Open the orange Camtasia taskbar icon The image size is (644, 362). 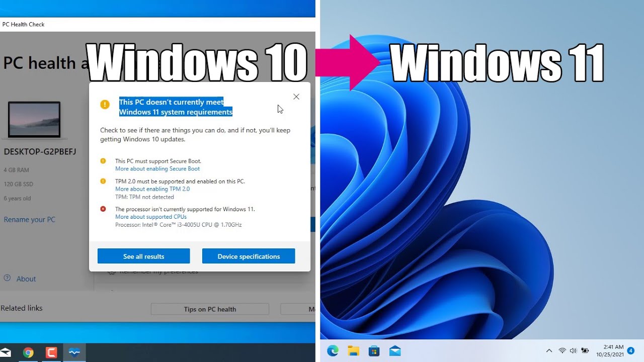tap(51, 352)
